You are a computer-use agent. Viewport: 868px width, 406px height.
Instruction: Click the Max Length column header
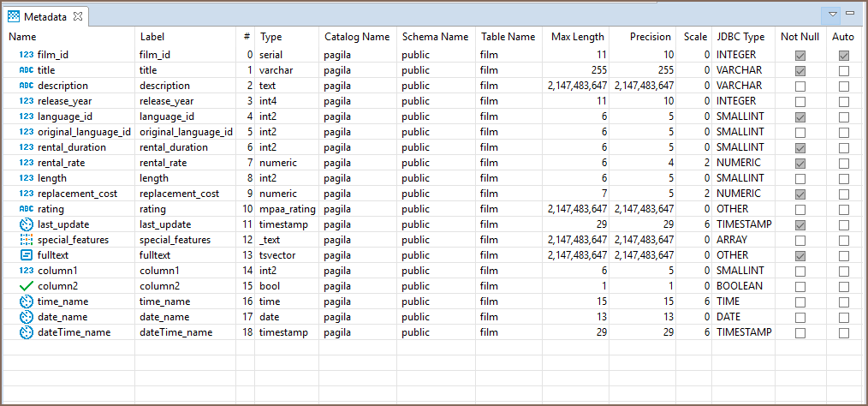(577, 37)
